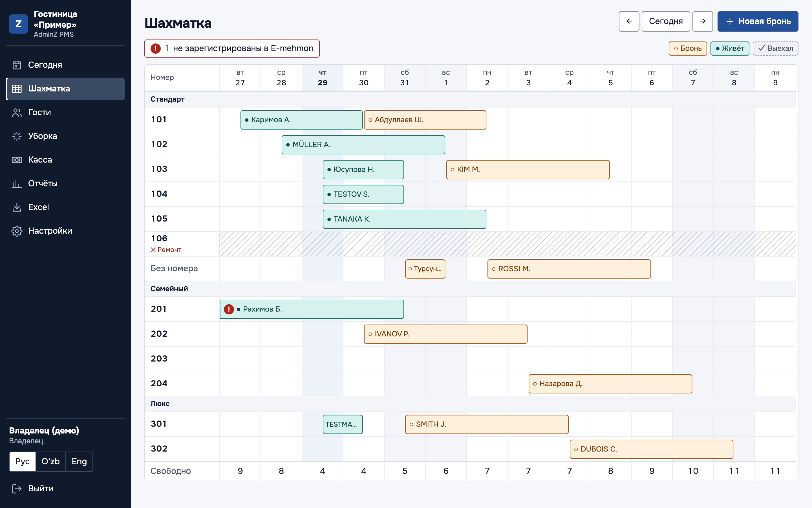Screen dimensions: 812x508
Task: Open the unregistered E-mehmon alert
Action: tap(232, 48)
